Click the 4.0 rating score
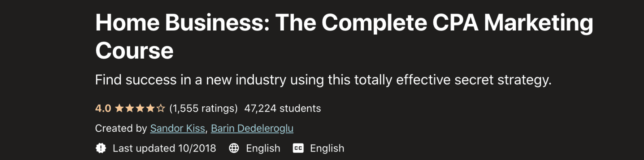This screenshot has width=644, height=160. [103, 108]
